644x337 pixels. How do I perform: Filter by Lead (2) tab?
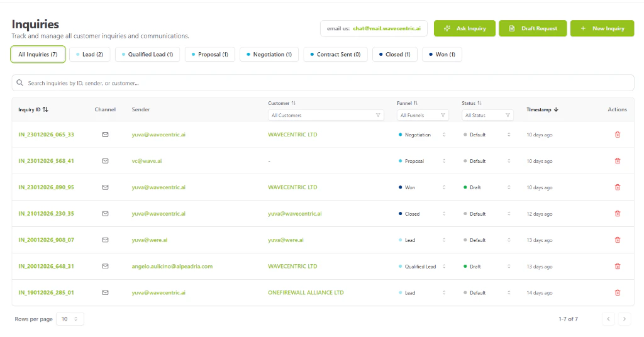pyautogui.click(x=89, y=54)
